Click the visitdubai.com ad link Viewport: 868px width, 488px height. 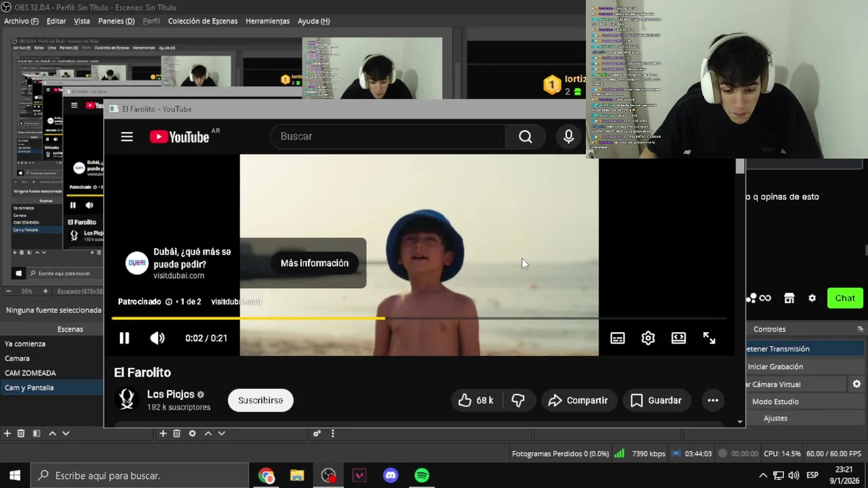coord(236,302)
